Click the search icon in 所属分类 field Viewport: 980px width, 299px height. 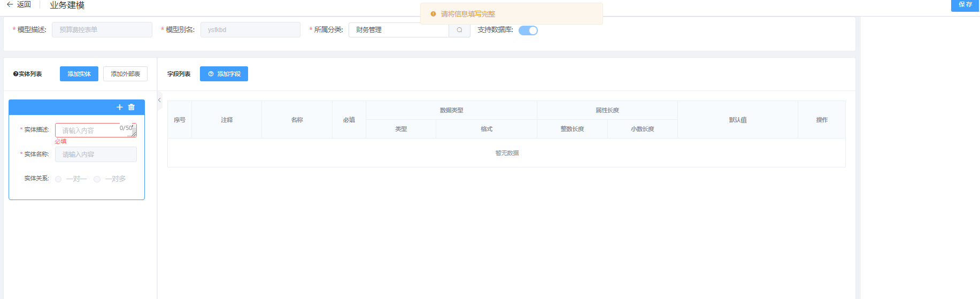[x=459, y=30]
